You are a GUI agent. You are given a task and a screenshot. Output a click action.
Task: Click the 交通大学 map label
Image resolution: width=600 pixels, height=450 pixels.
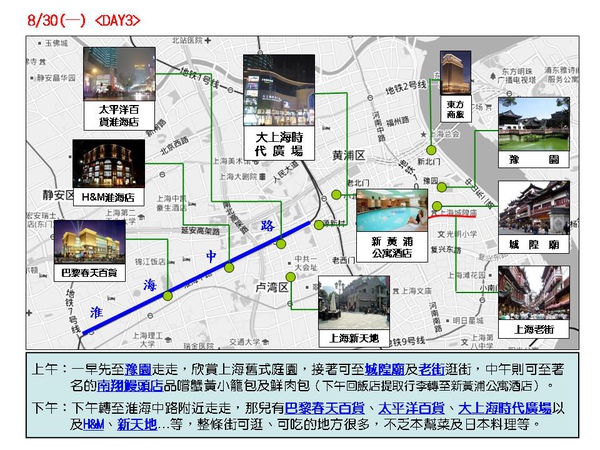click(245, 342)
